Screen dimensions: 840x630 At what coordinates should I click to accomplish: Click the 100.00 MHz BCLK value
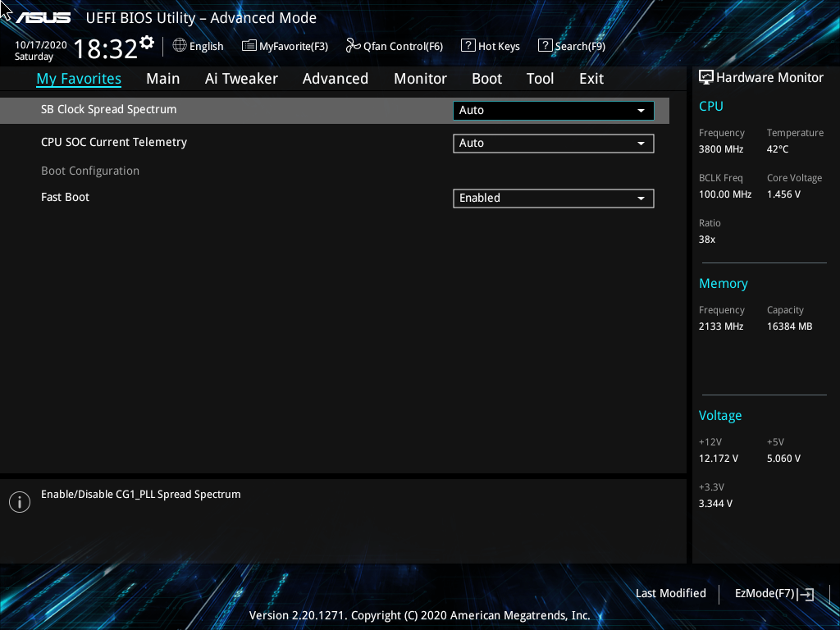(x=725, y=194)
